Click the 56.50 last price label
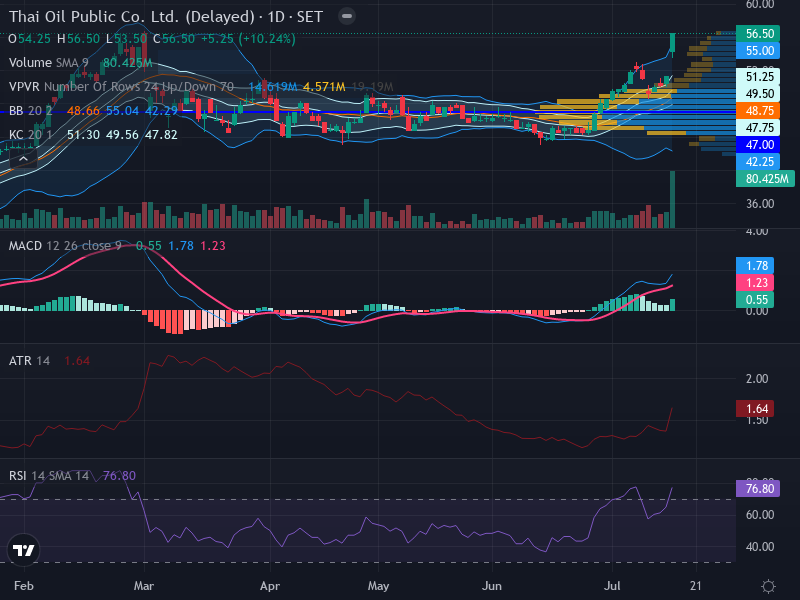The image size is (800, 600). 758,34
